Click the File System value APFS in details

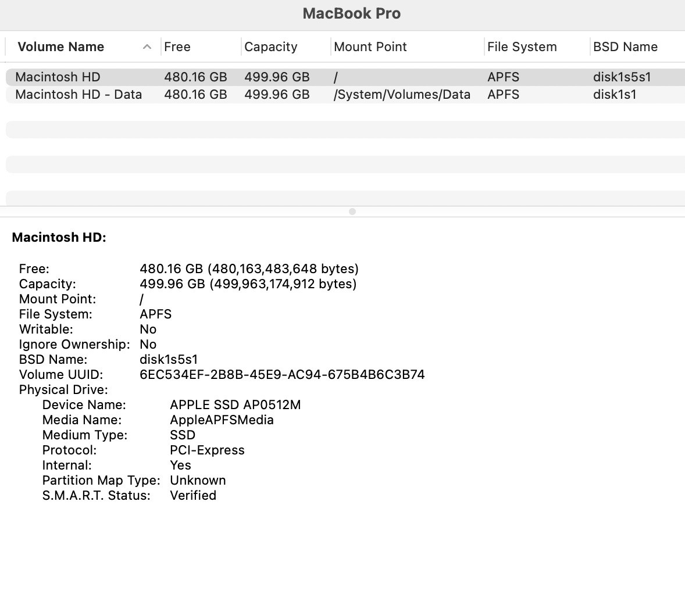(x=155, y=314)
